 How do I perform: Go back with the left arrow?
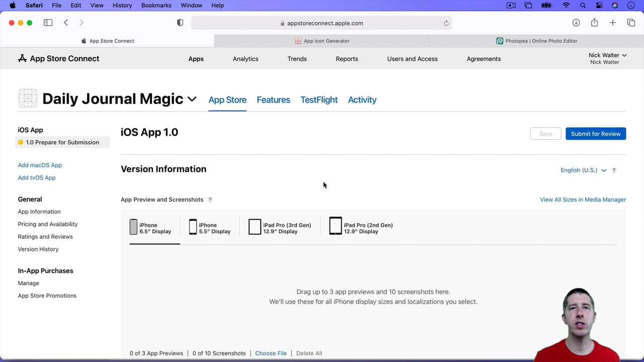66,23
